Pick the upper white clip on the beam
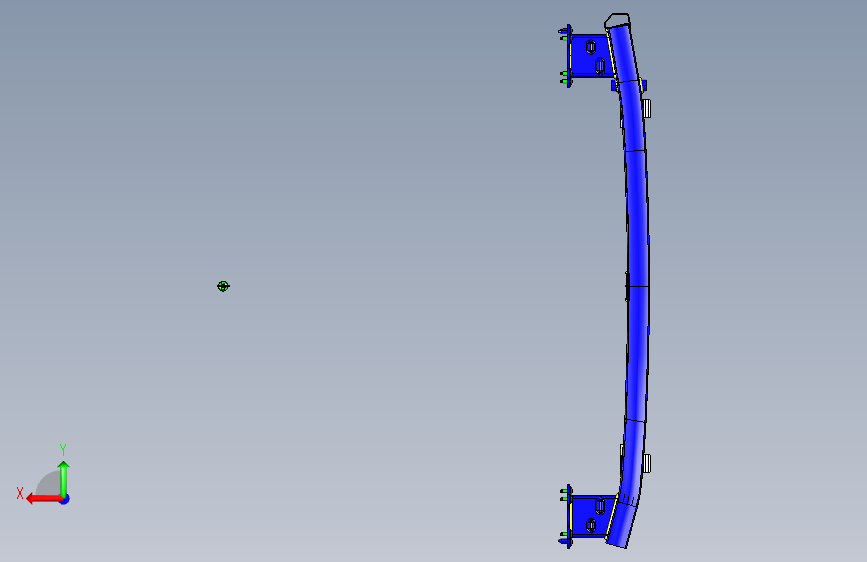 pos(646,108)
